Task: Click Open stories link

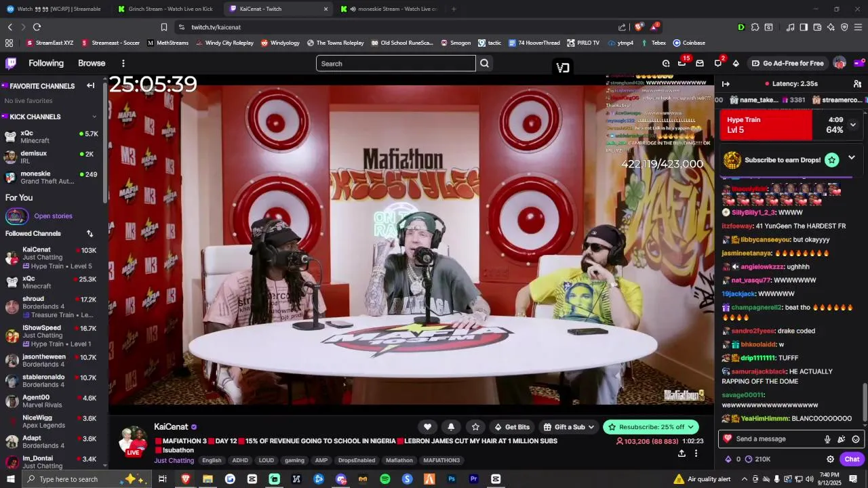Action: pos(53,216)
